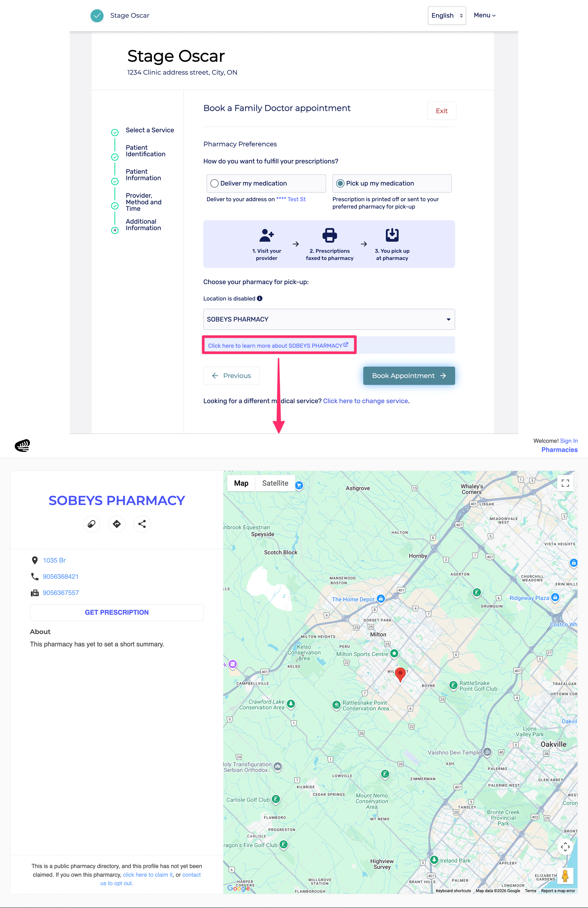The width and height of the screenshot is (588, 908).
Task: Click the Previous button
Action: [x=231, y=376]
